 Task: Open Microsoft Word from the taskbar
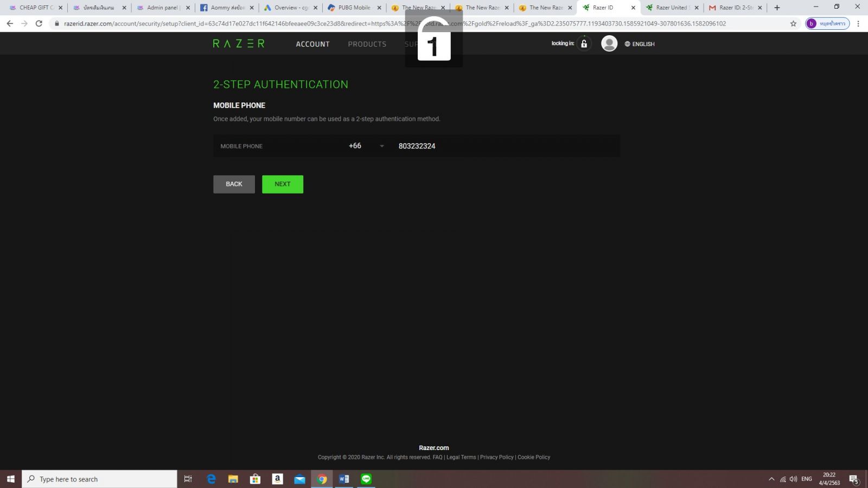tap(344, 479)
